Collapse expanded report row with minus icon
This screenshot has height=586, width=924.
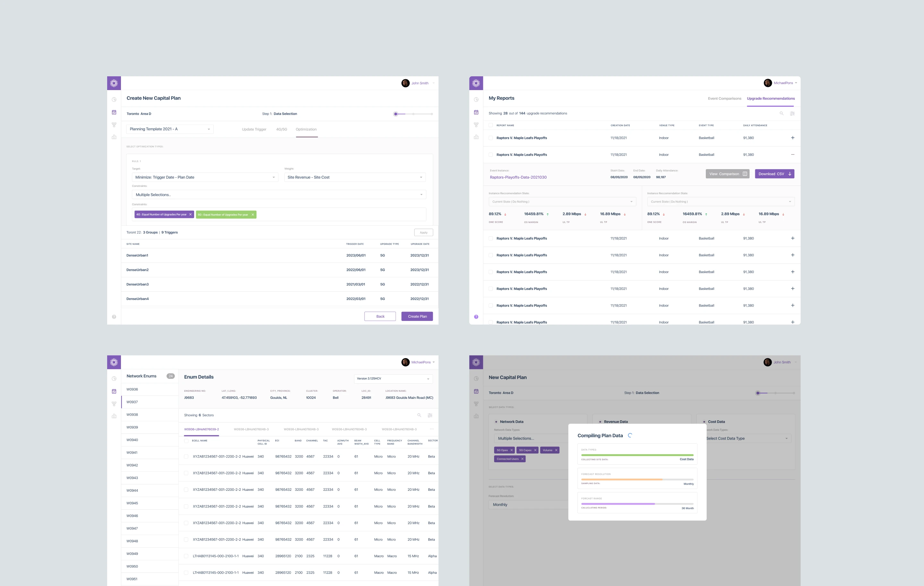click(x=792, y=155)
